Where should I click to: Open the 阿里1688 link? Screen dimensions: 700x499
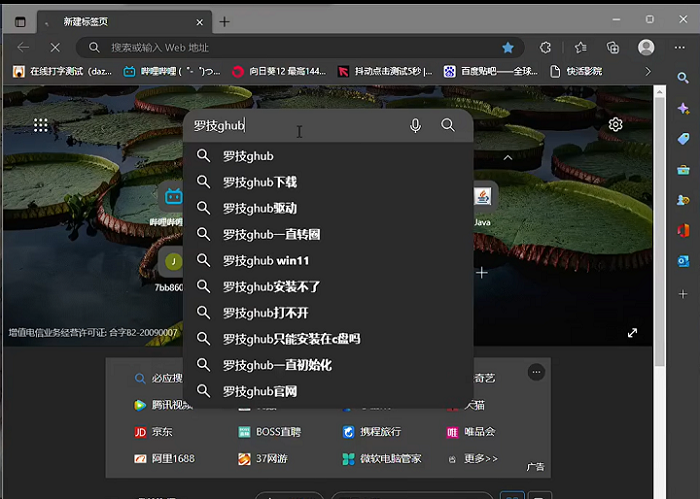(164, 459)
